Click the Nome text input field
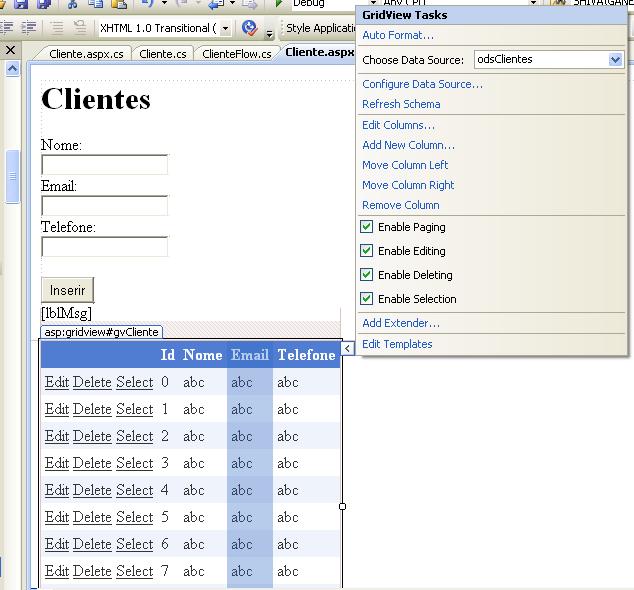Screen dimensions: 634x590 pyautogui.click(x=104, y=165)
